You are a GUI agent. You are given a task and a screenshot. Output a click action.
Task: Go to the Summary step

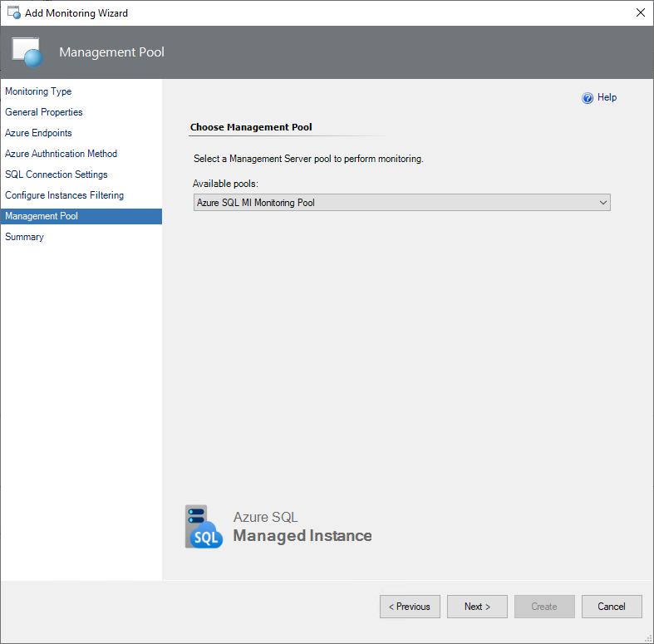[24, 237]
